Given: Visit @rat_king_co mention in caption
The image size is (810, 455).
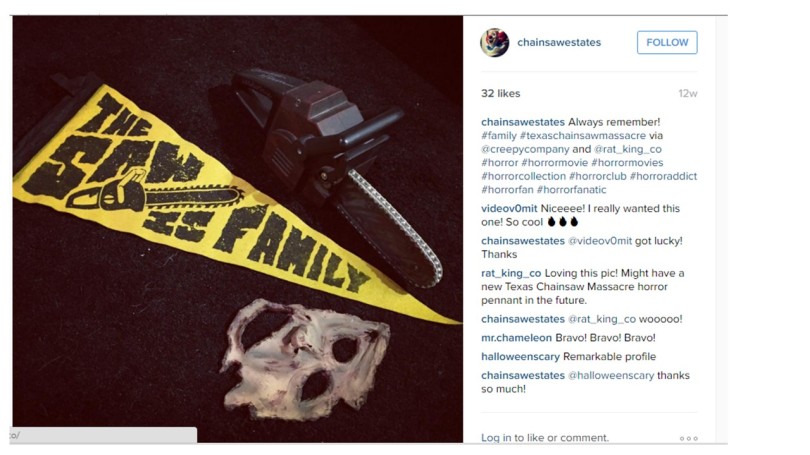Looking at the screenshot, I should tap(628, 149).
